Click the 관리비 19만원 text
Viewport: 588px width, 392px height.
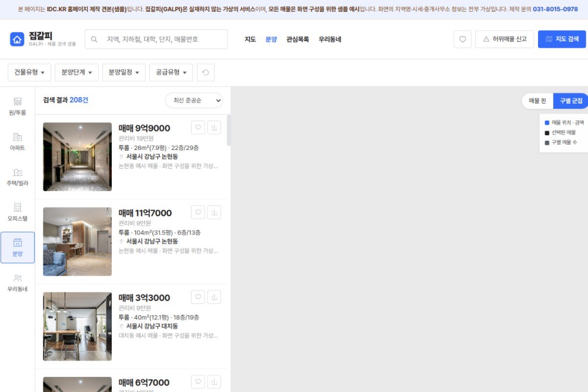pos(136,139)
